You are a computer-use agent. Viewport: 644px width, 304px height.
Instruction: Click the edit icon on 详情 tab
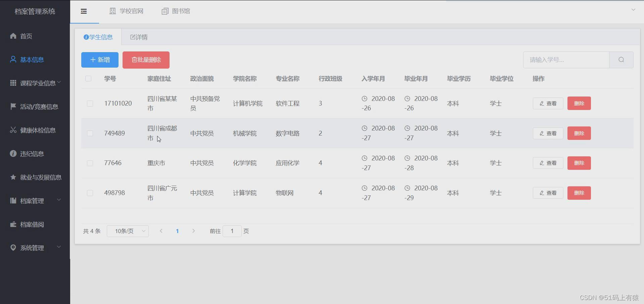(133, 37)
